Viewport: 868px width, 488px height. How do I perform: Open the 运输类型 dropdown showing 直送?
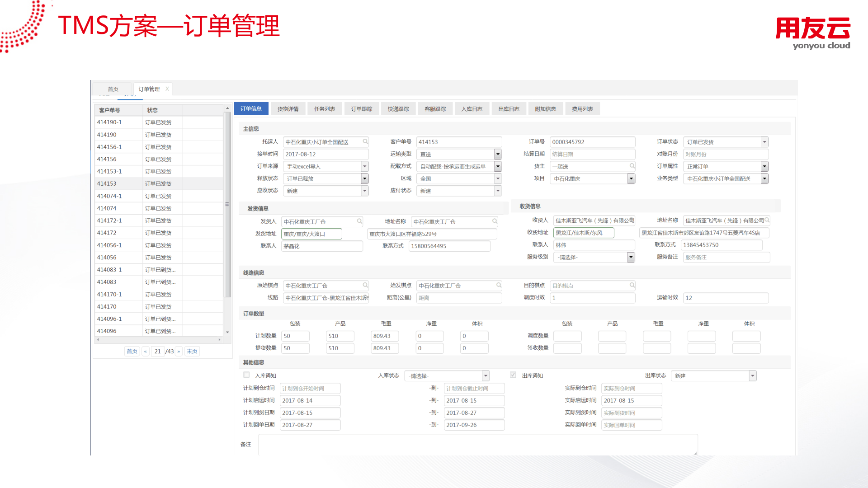497,154
